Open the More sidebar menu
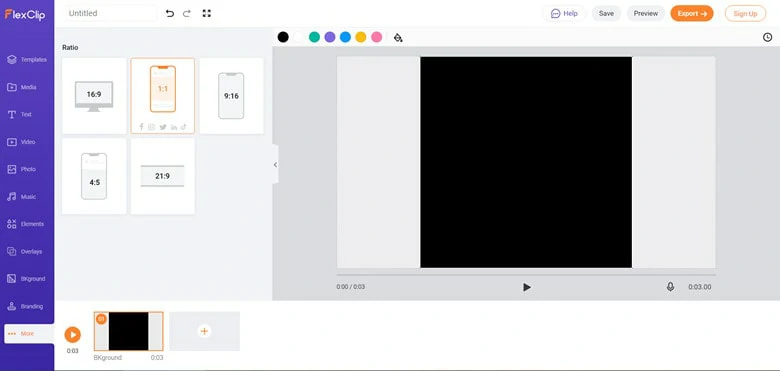 [x=28, y=334]
